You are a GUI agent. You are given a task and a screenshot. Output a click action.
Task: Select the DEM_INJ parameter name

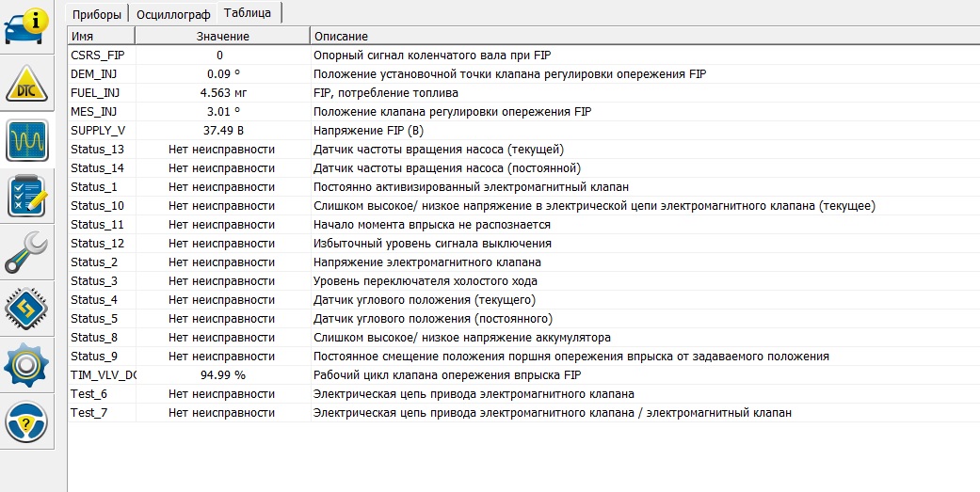[x=94, y=73]
